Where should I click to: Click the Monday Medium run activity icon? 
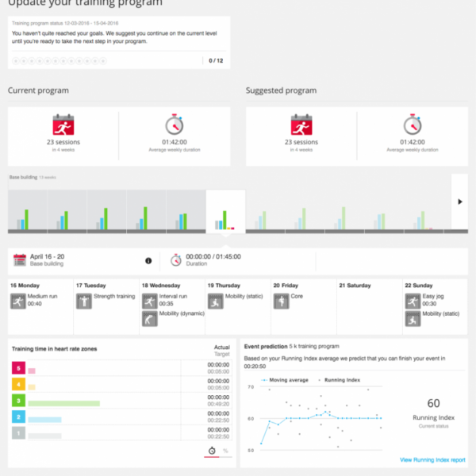coord(17,301)
